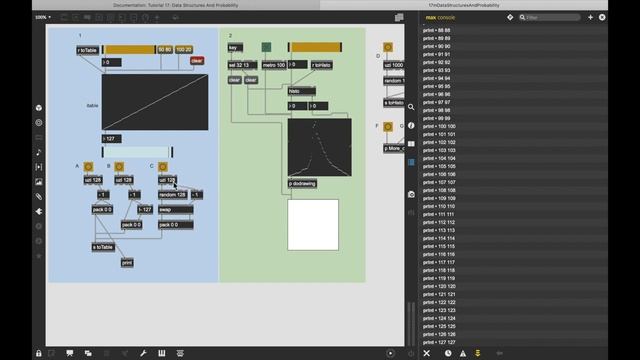The width and height of the screenshot is (640, 360).
Task: Select the 'uzi 1000' object
Action: click(394, 65)
